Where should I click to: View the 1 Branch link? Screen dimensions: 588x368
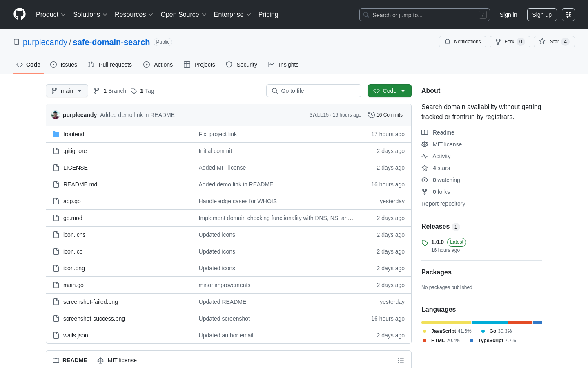110,91
